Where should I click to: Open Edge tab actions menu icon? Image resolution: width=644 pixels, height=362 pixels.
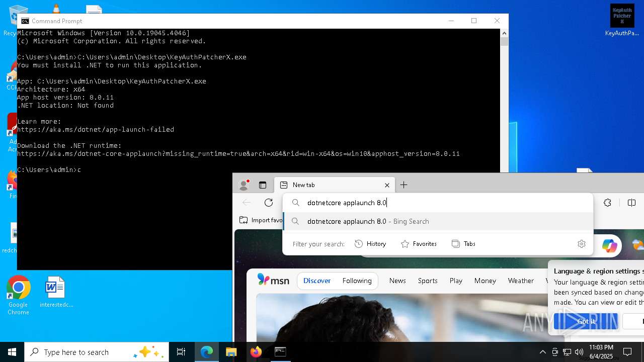[263, 185]
